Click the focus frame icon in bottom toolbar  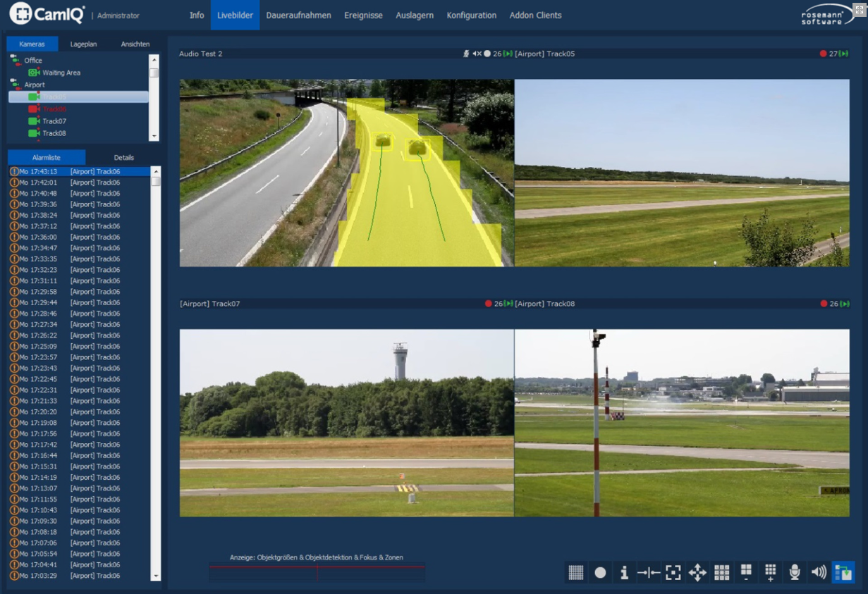coord(673,572)
